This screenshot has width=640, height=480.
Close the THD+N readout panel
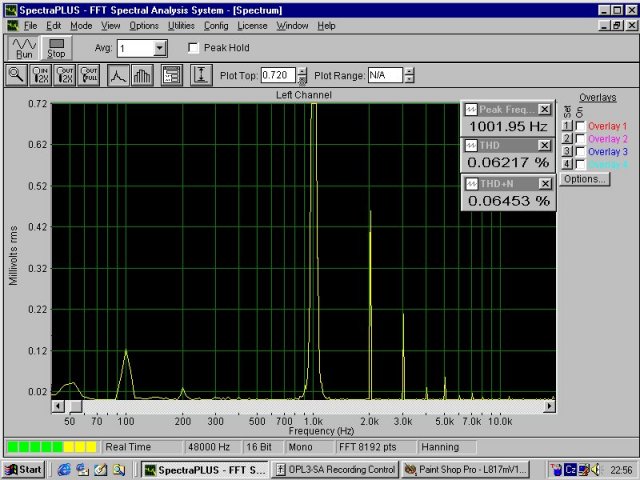coord(545,184)
